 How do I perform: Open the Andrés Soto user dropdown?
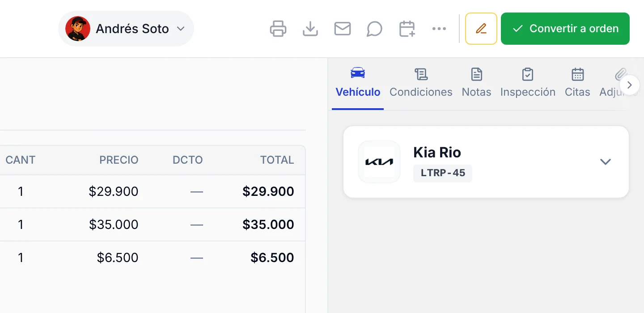(x=126, y=29)
